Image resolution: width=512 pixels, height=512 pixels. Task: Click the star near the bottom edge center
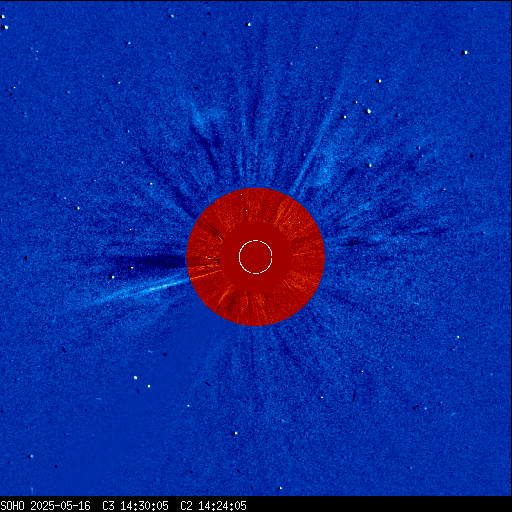tap(280, 488)
